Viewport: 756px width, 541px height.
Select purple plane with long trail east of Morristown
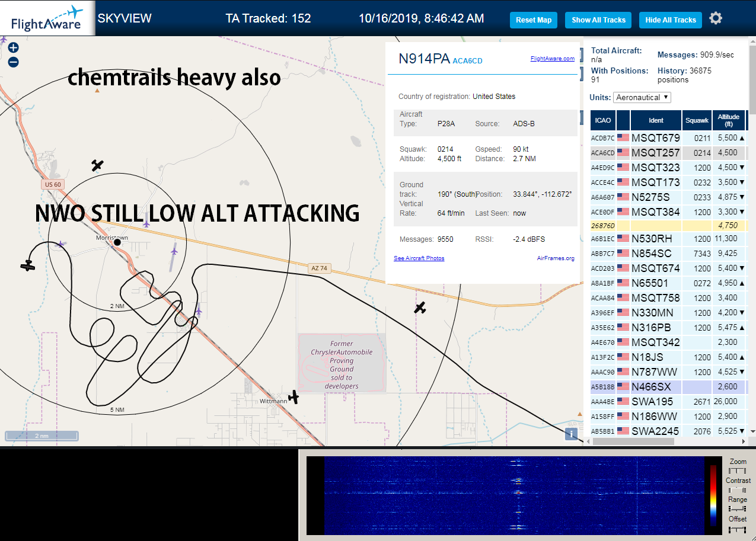(x=174, y=251)
